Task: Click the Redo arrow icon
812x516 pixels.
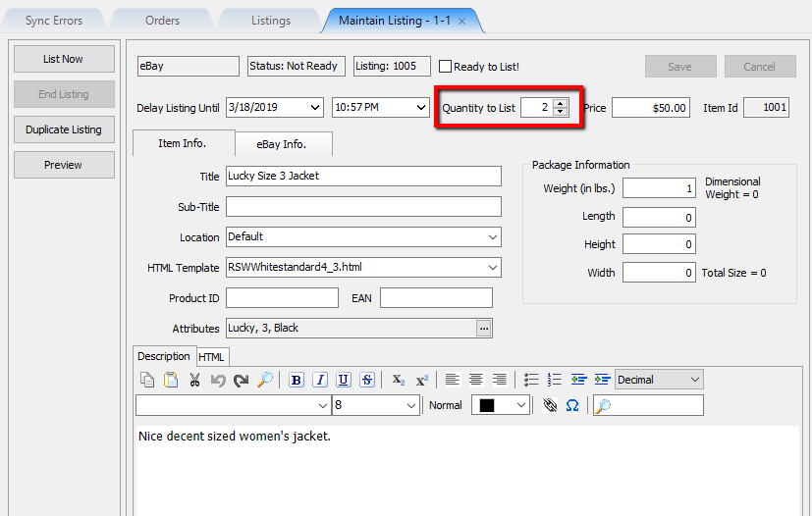Action: click(x=242, y=380)
